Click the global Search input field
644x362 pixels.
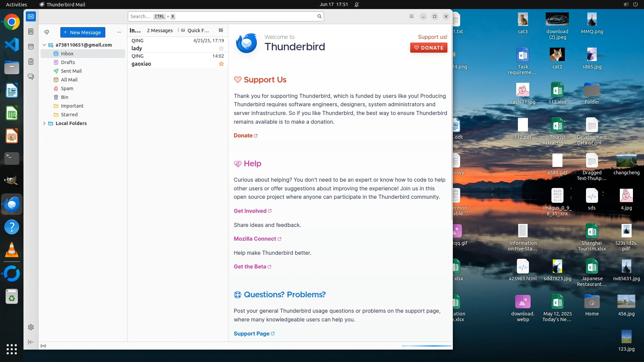click(x=221, y=16)
